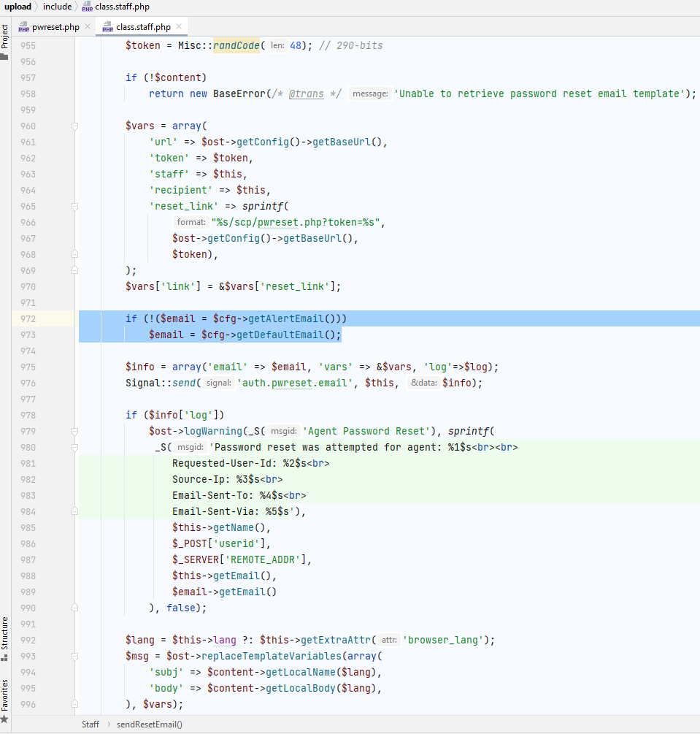700x734 pixels.
Task: Click 'auth.pwreset.email' signal string
Action: point(295,383)
